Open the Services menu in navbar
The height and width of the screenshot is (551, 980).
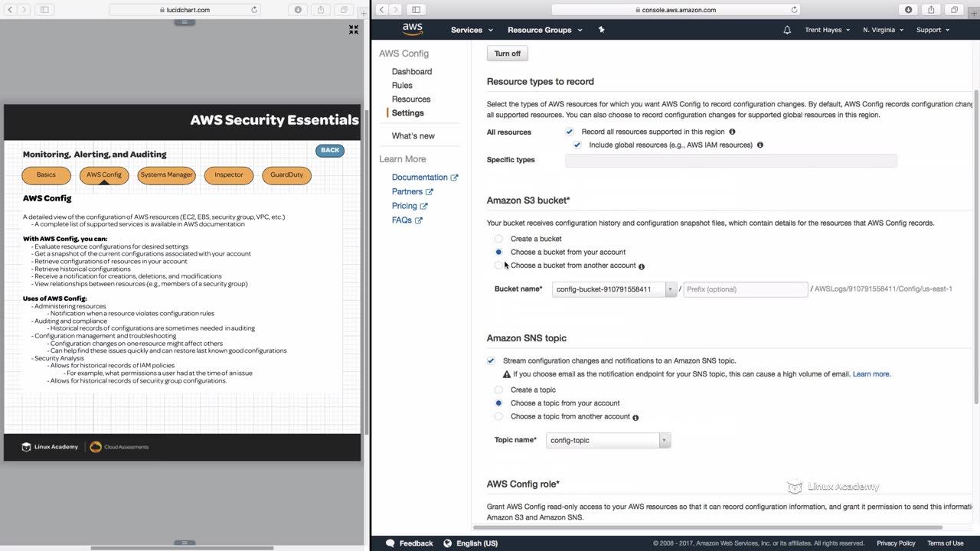click(x=472, y=30)
